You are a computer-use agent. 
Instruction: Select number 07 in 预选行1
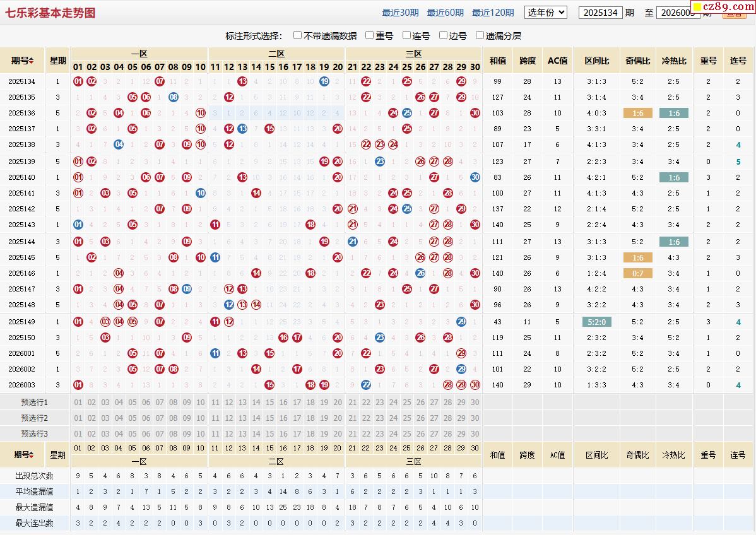coord(160,402)
